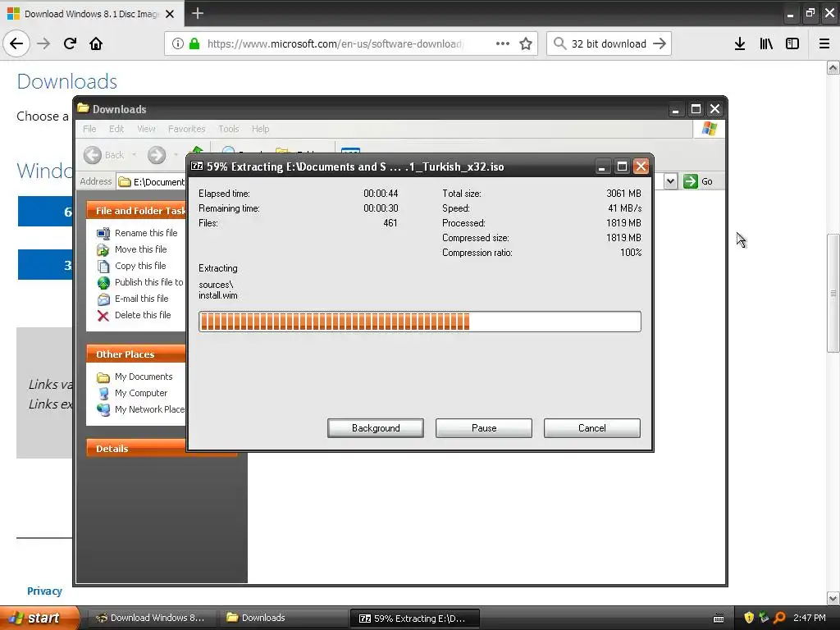Image resolution: width=840 pixels, height=630 pixels.
Task: Pause the 7-Zip extraction
Action: point(484,428)
